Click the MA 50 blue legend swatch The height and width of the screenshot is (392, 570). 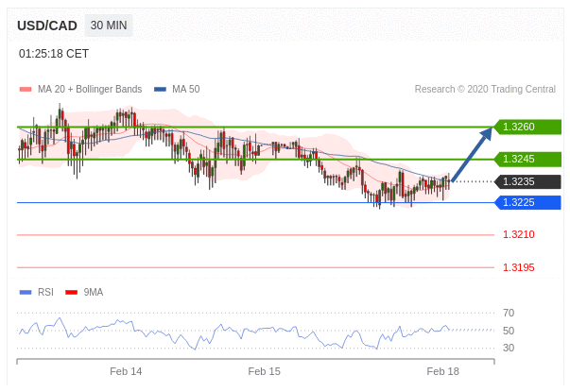[x=160, y=89]
